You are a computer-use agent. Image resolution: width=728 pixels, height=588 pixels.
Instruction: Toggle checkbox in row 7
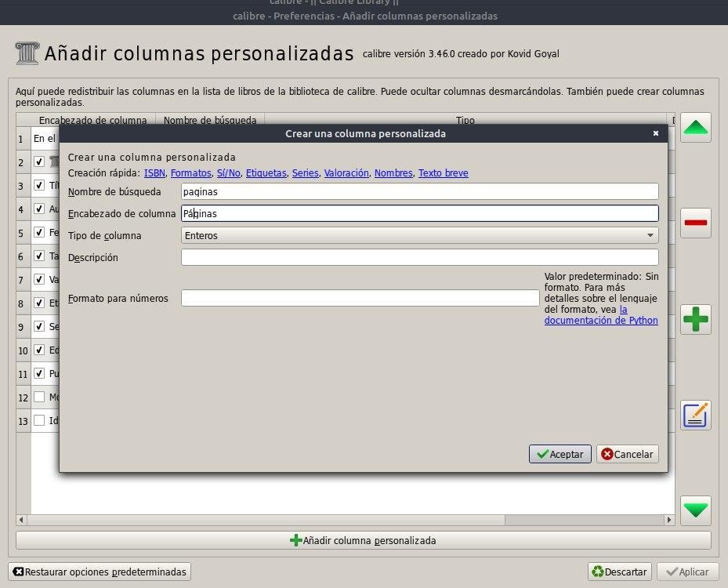(39, 279)
